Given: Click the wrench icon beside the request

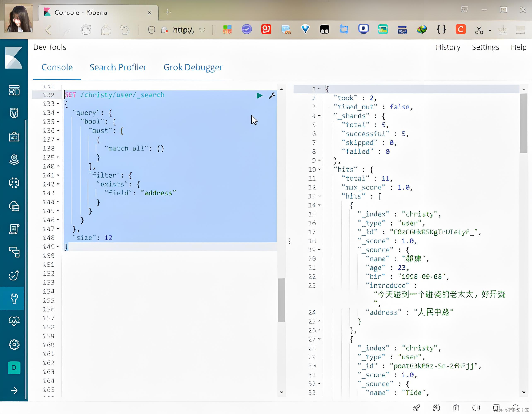Looking at the screenshot, I should coord(272,95).
